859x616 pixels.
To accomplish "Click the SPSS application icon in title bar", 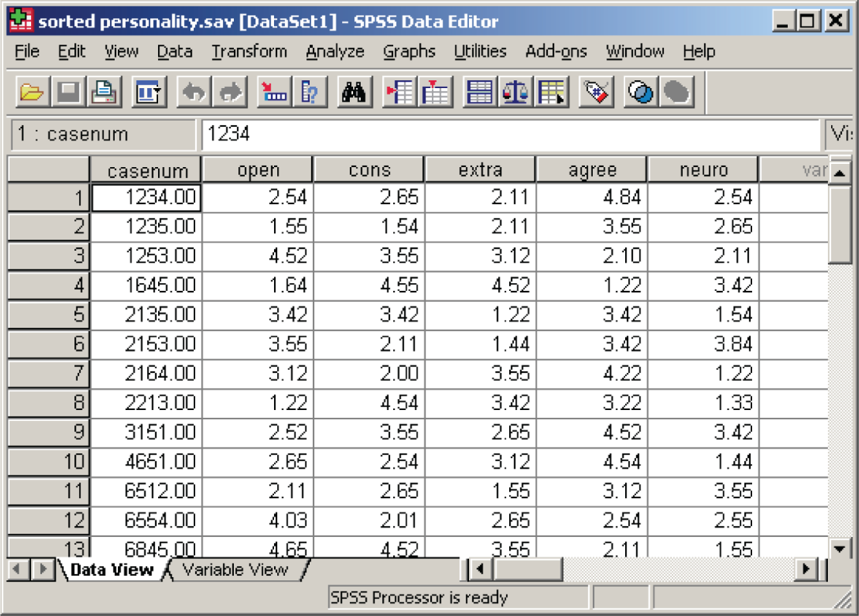I will point(21,21).
